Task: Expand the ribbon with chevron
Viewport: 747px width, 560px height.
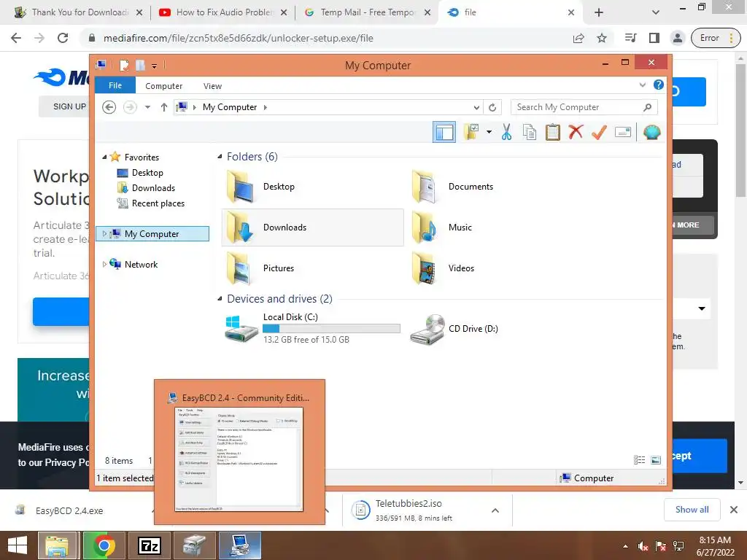Action: [x=642, y=85]
